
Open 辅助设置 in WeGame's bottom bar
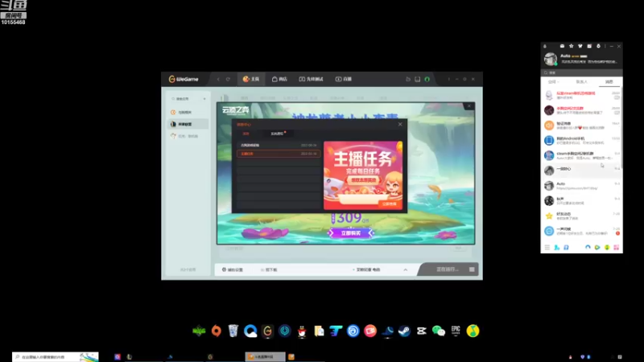pos(233,269)
